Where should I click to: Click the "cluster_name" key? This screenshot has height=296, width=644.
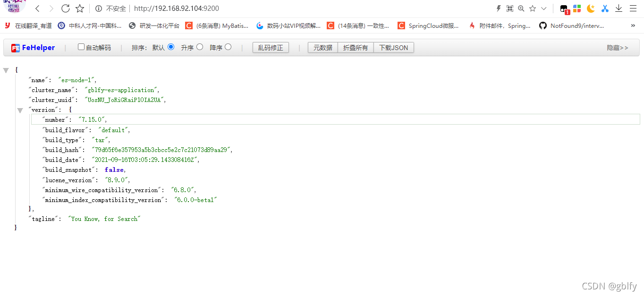point(51,90)
